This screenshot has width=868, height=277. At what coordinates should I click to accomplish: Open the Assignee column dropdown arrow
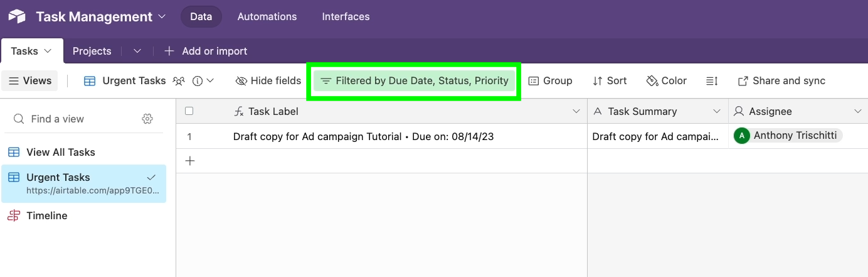858,111
